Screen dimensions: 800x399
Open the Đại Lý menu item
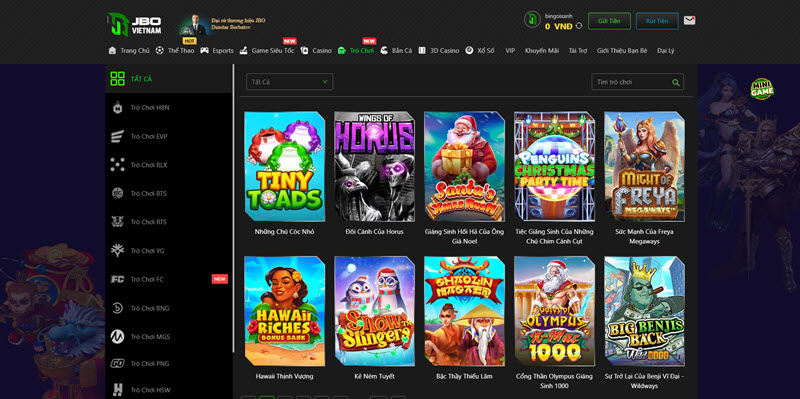666,51
